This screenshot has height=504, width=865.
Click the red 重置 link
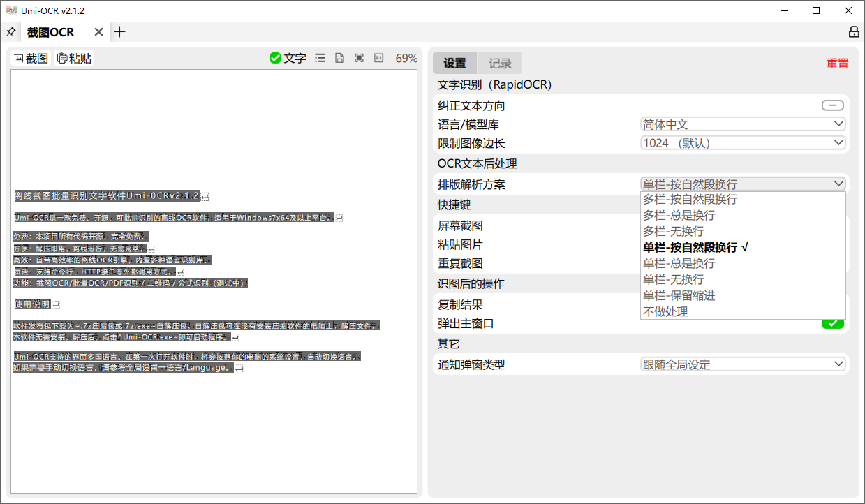pos(837,64)
